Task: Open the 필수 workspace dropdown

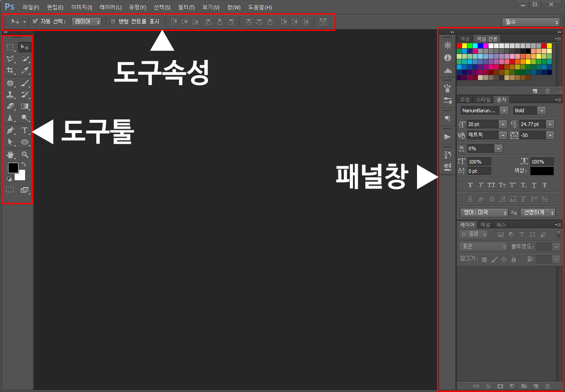Action: tap(531, 22)
